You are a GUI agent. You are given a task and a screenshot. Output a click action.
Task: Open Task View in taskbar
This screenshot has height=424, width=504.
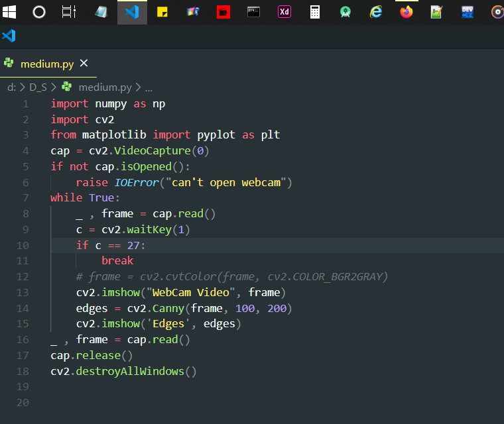[x=69, y=12]
